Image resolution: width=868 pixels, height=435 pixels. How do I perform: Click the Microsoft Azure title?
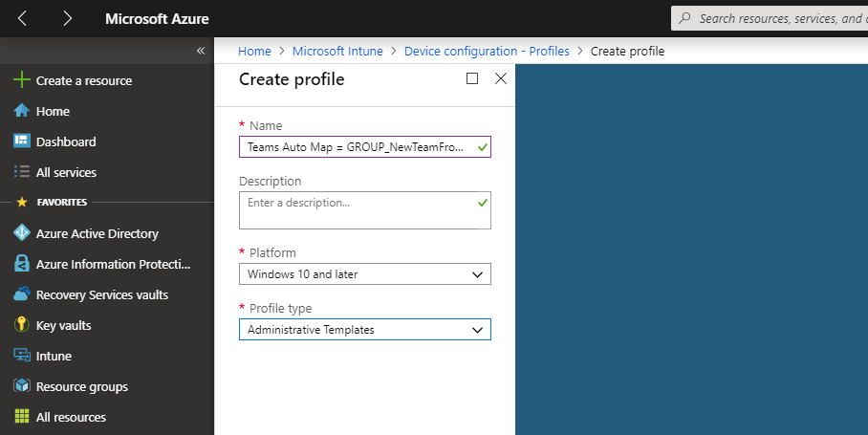click(157, 19)
